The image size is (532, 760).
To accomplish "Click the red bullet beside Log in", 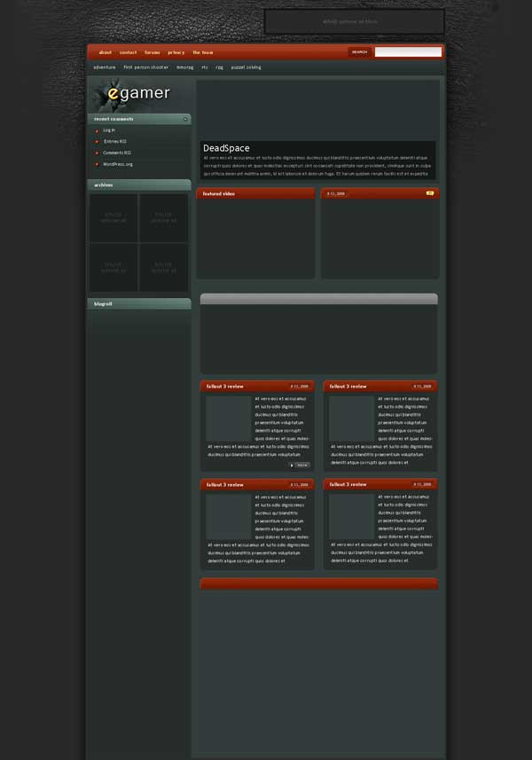I will (97, 130).
